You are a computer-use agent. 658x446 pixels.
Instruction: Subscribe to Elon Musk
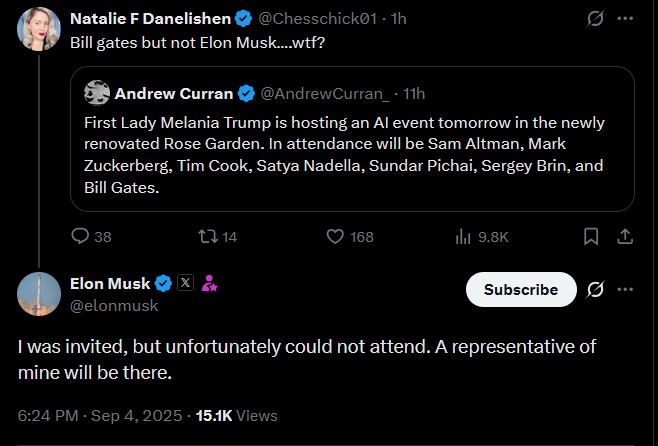pos(521,289)
